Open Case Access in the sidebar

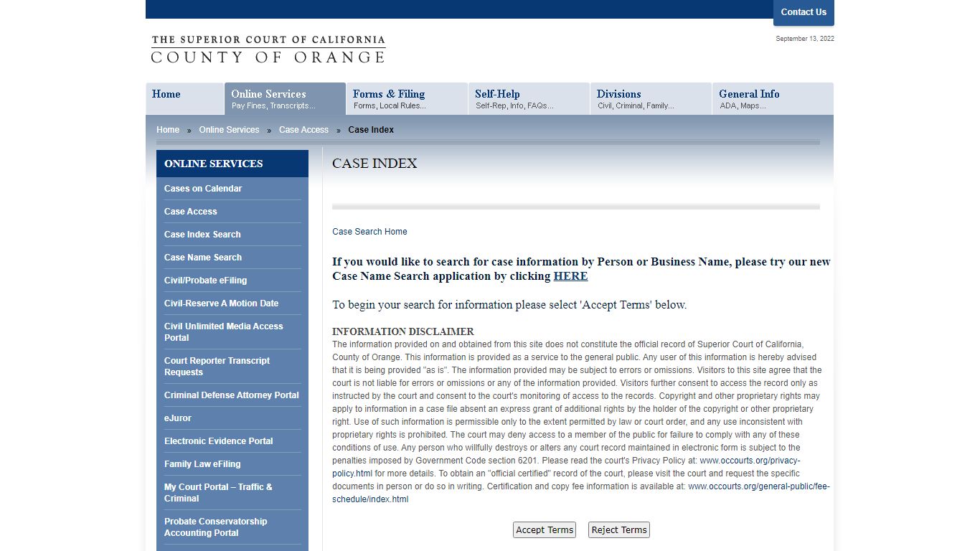tap(190, 212)
